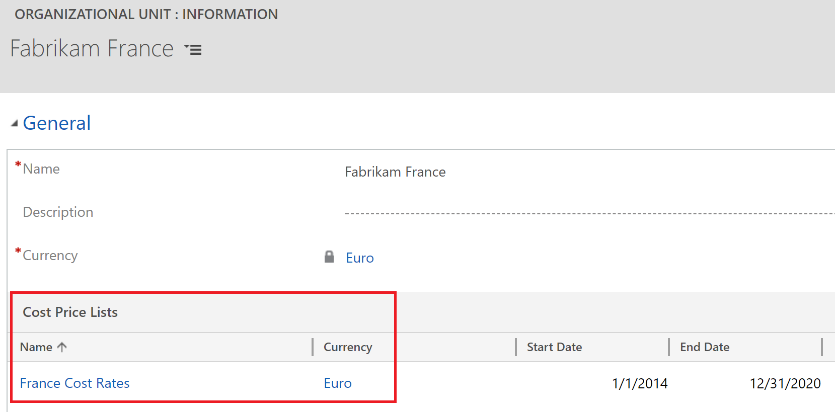Click the required Name label
The image size is (835, 412).
pyautogui.click(x=41, y=169)
